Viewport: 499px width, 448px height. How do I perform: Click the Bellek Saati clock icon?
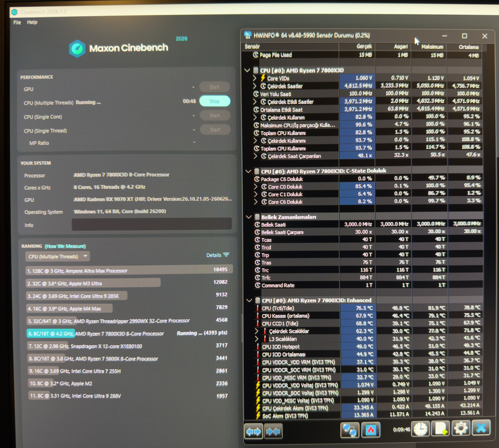point(257,224)
